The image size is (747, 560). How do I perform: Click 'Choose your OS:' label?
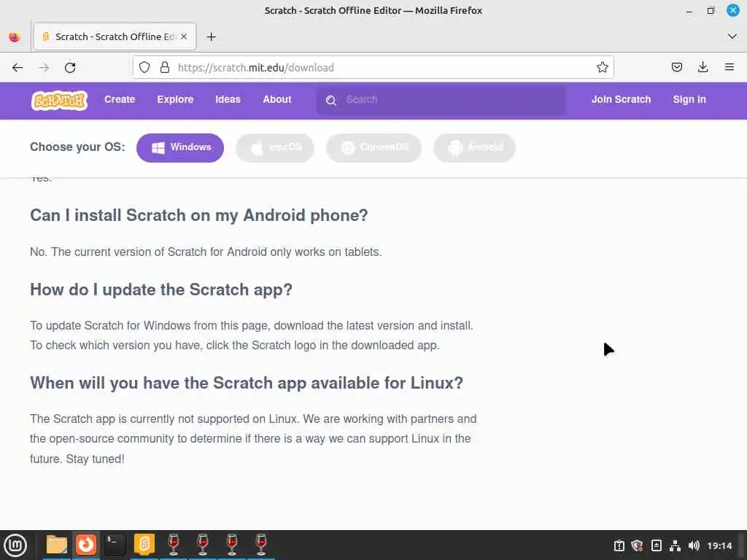click(77, 147)
